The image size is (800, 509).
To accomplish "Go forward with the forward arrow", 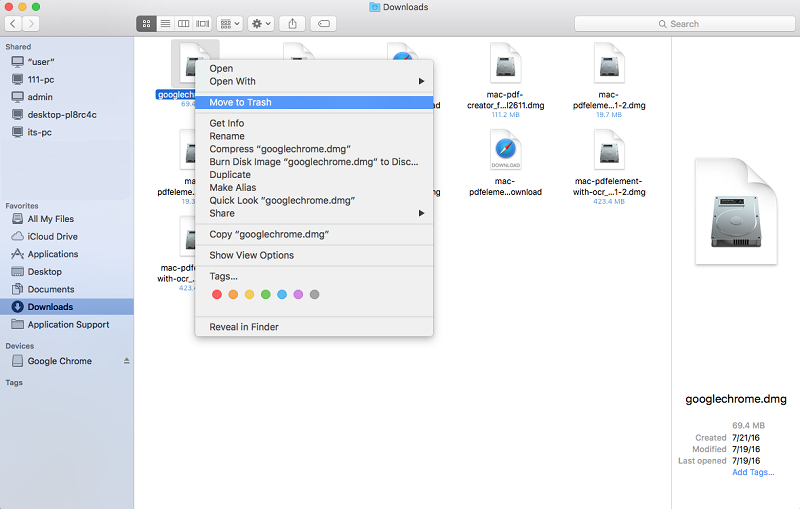I will (31, 23).
